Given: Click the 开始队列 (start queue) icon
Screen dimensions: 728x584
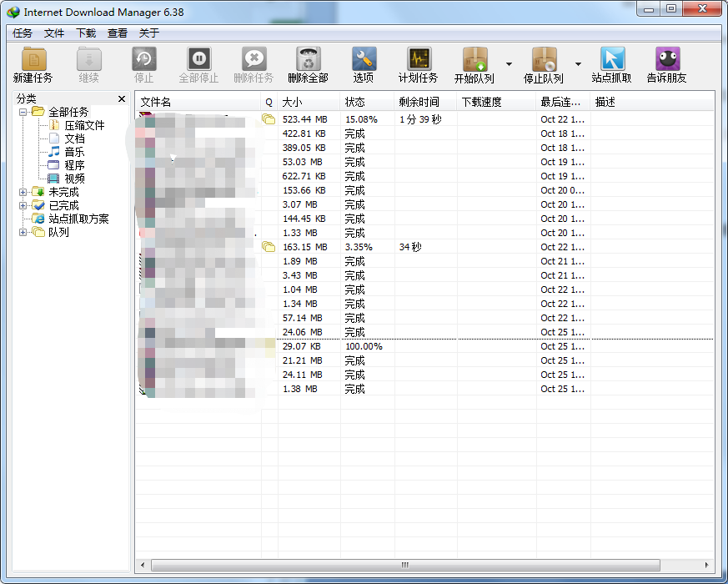Looking at the screenshot, I should (x=474, y=59).
